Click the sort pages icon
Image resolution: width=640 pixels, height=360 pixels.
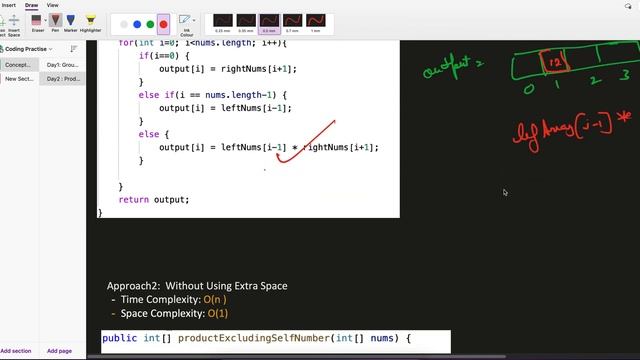[73, 49]
